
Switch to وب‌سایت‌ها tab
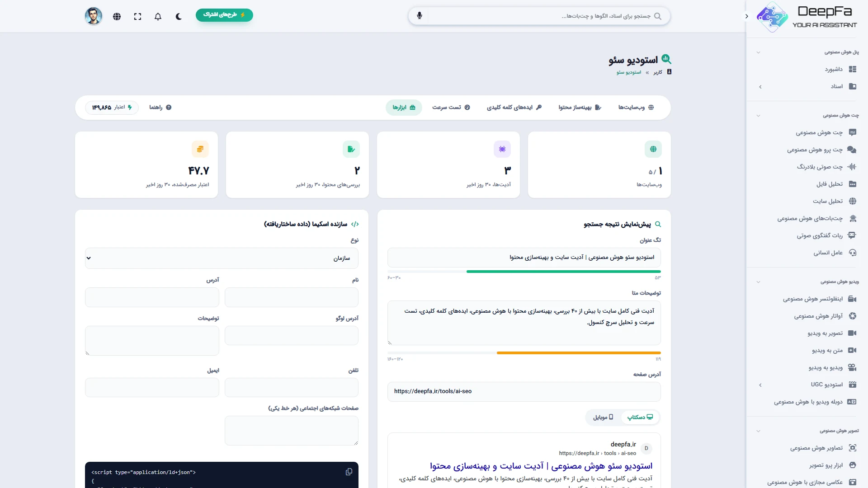(x=636, y=108)
